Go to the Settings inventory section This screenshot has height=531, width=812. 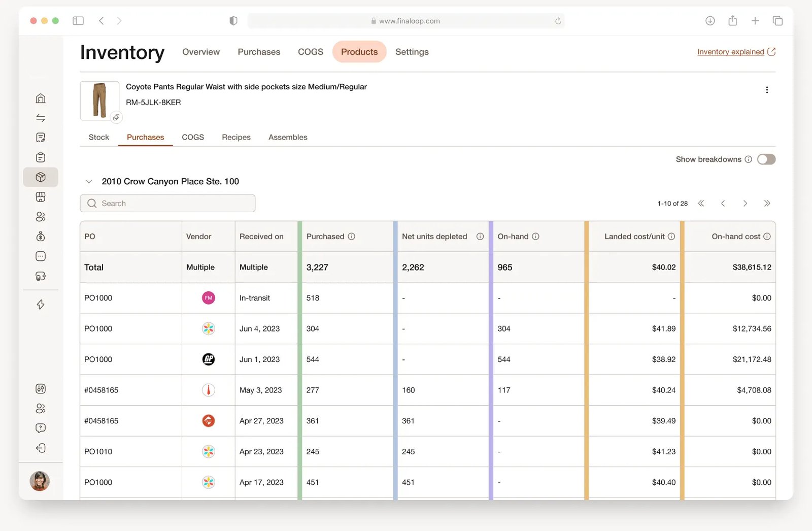[x=412, y=52]
